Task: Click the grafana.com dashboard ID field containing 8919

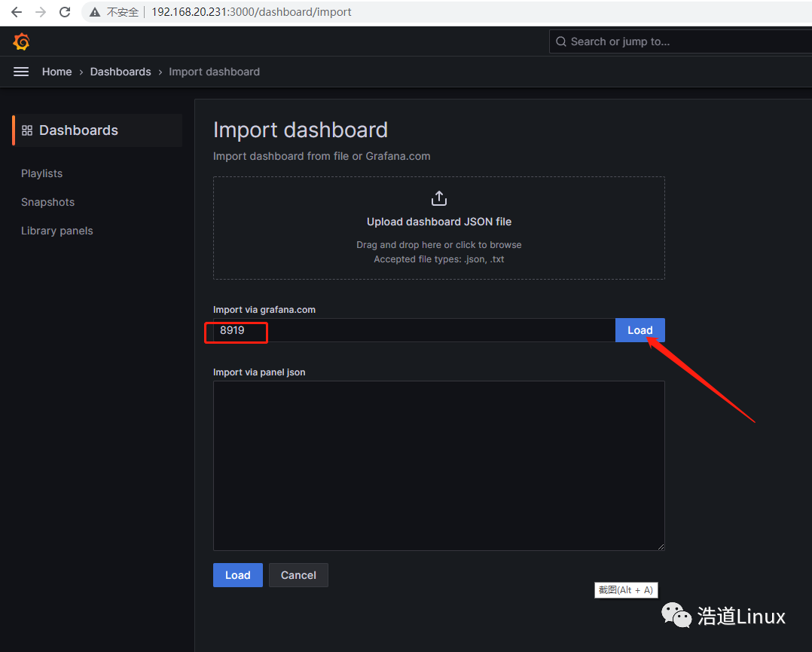Action: pyautogui.click(x=414, y=330)
